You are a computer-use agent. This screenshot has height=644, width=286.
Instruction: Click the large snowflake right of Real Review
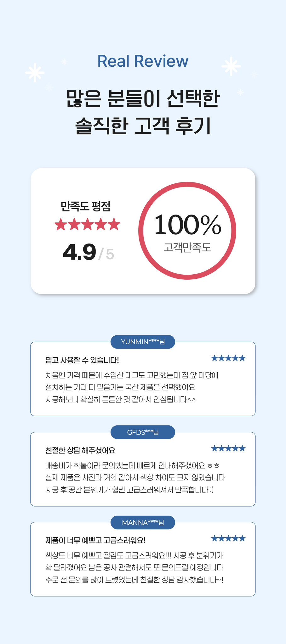(231, 66)
